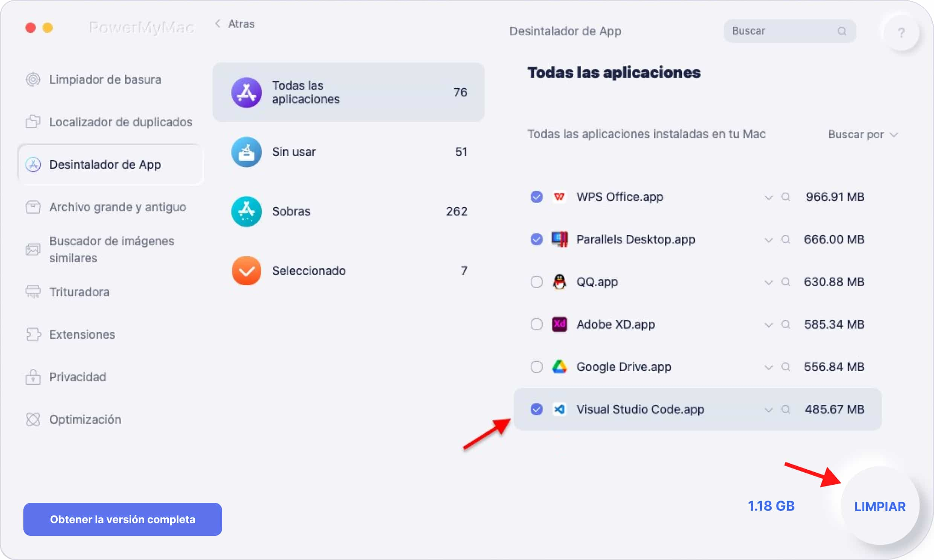Reveal Parallels Desktop.app with its magnifier icon
This screenshot has width=934, height=560.
[786, 239]
